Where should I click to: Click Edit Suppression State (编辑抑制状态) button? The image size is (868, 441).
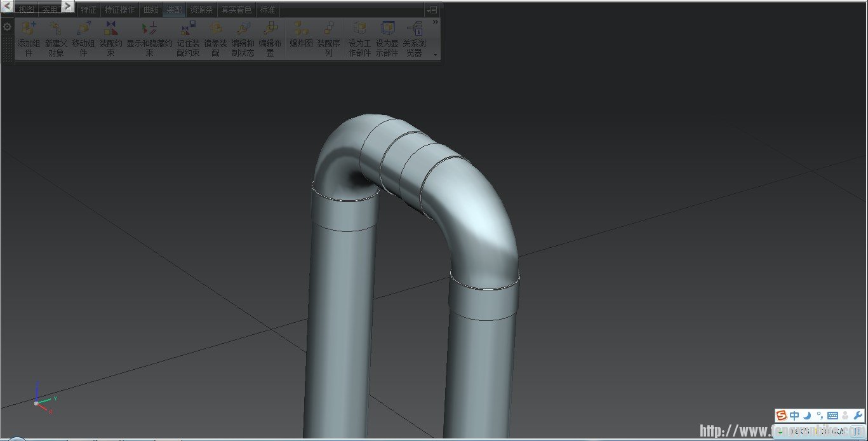tap(243, 29)
